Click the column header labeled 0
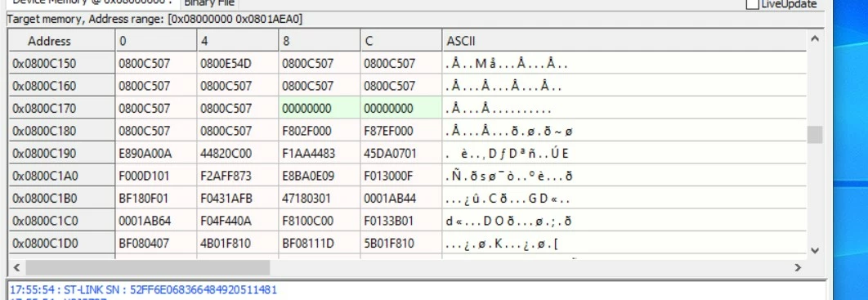Image resolution: width=868 pixels, height=300 pixels. 156,41
